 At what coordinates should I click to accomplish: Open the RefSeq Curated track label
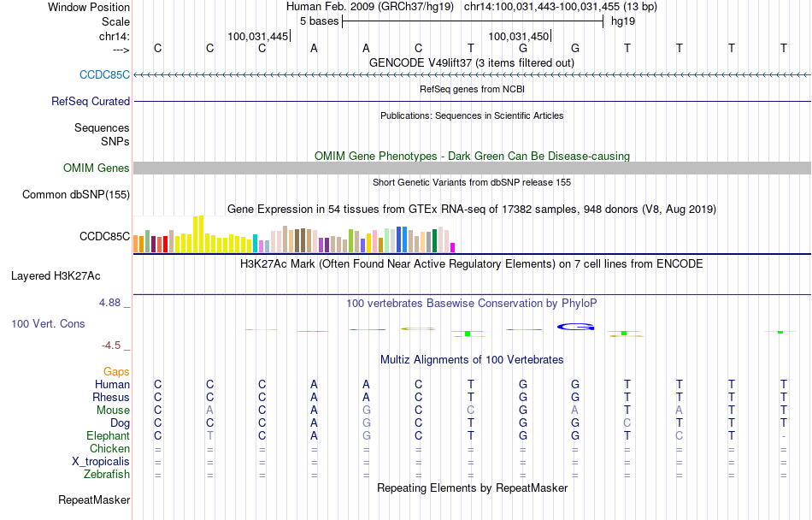coord(90,102)
